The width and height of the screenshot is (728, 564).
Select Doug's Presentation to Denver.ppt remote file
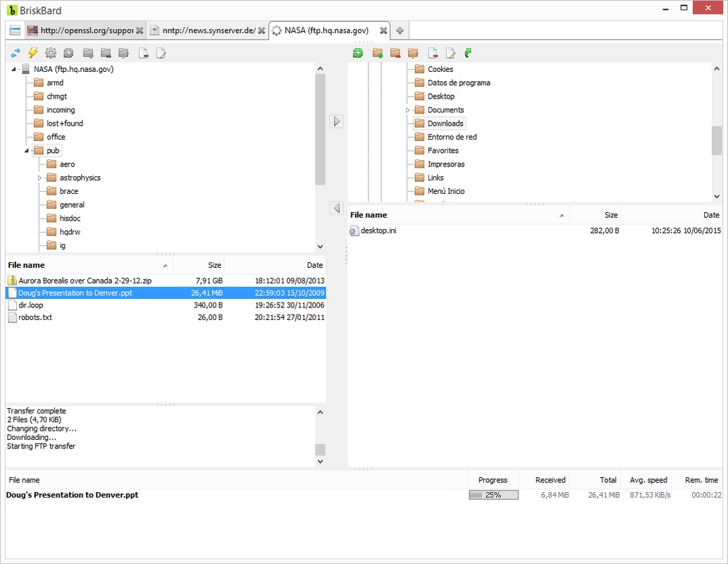tap(166, 293)
